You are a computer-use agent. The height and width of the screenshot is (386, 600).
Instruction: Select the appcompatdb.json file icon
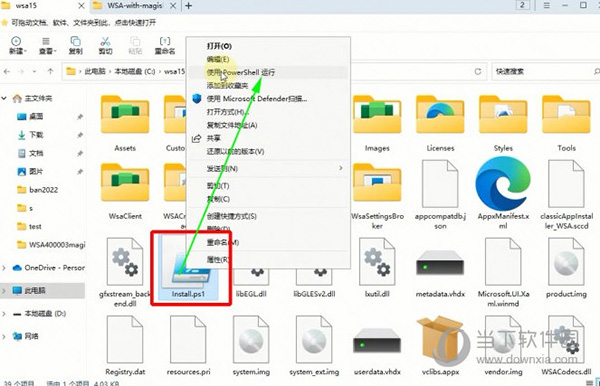tap(440, 184)
